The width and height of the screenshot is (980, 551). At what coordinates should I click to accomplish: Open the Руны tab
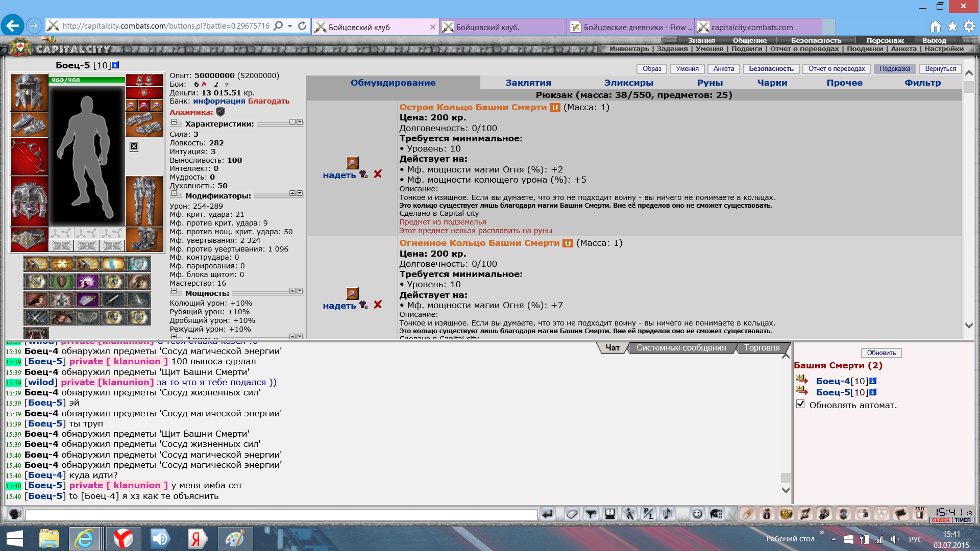coord(710,83)
